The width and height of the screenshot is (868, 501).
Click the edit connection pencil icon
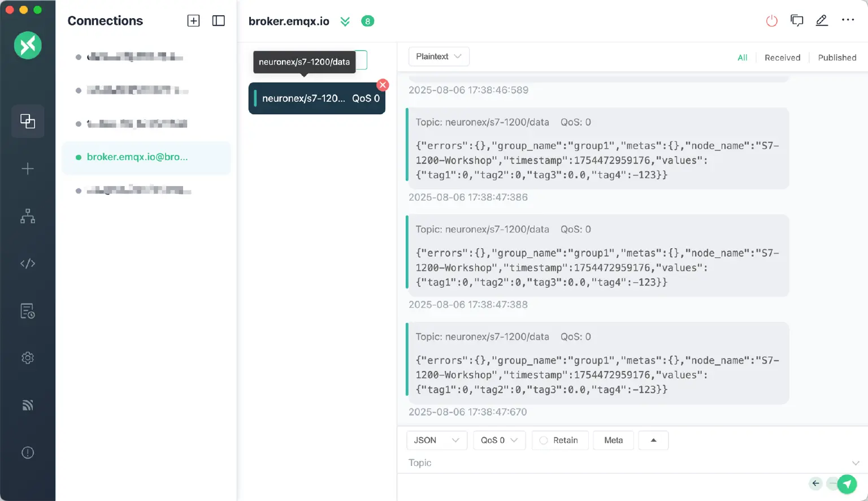click(822, 21)
